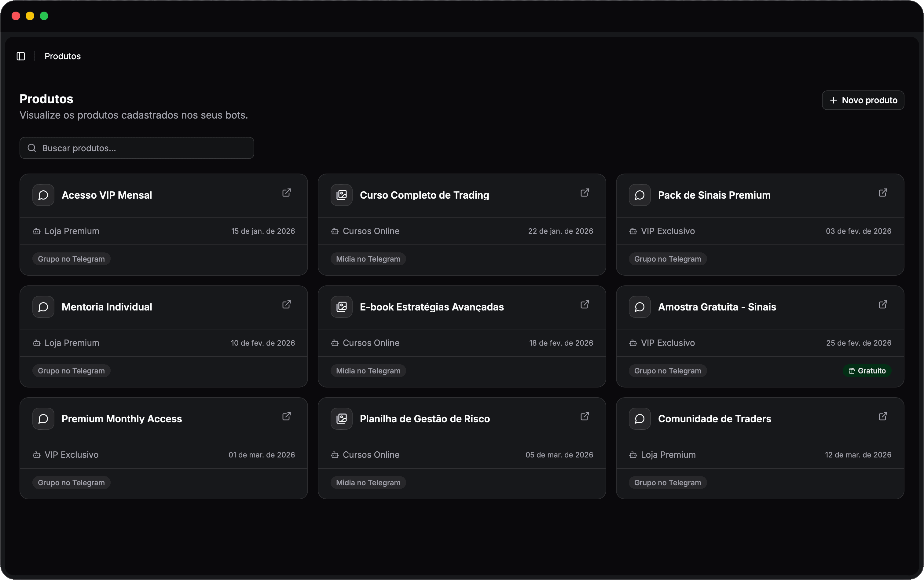This screenshot has height=580, width=924.
Task: Select the Produtos breadcrumb in header
Action: (63, 57)
